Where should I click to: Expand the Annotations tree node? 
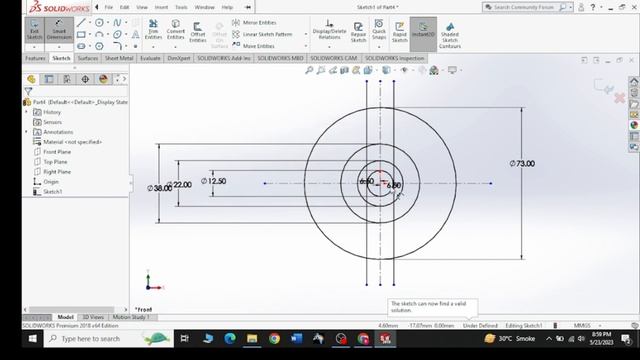click(x=27, y=132)
